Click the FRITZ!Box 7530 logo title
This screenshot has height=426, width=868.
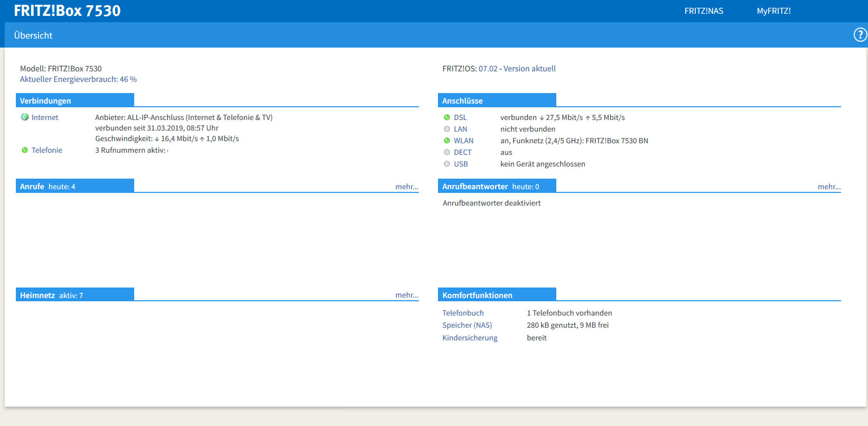(67, 11)
